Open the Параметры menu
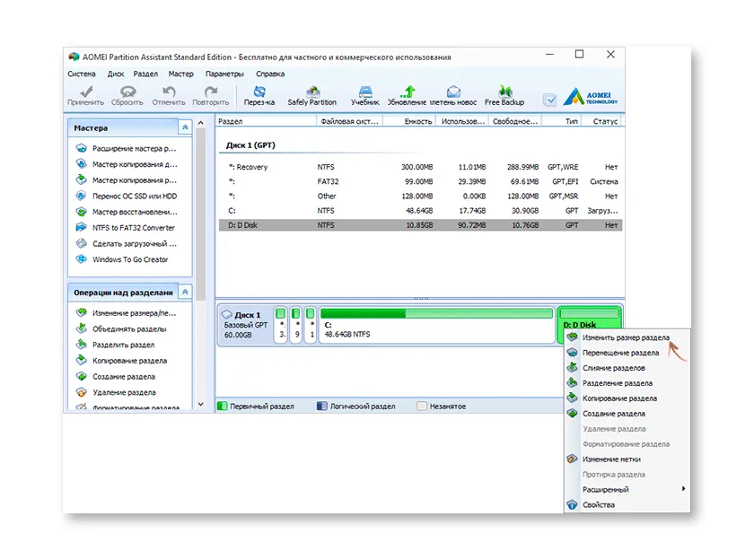 (x=224, y=74)
